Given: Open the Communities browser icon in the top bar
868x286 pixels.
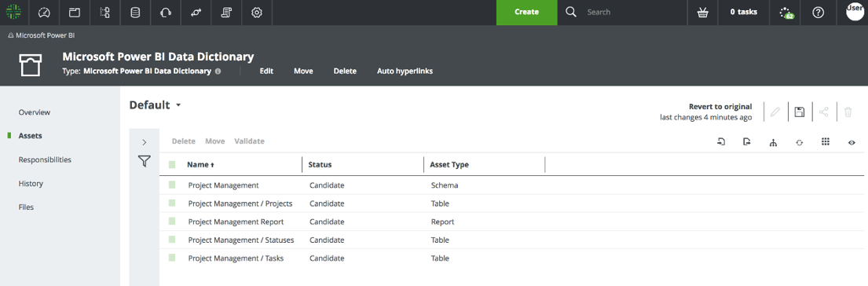Looking at the screenshot, I should [74, 12].
